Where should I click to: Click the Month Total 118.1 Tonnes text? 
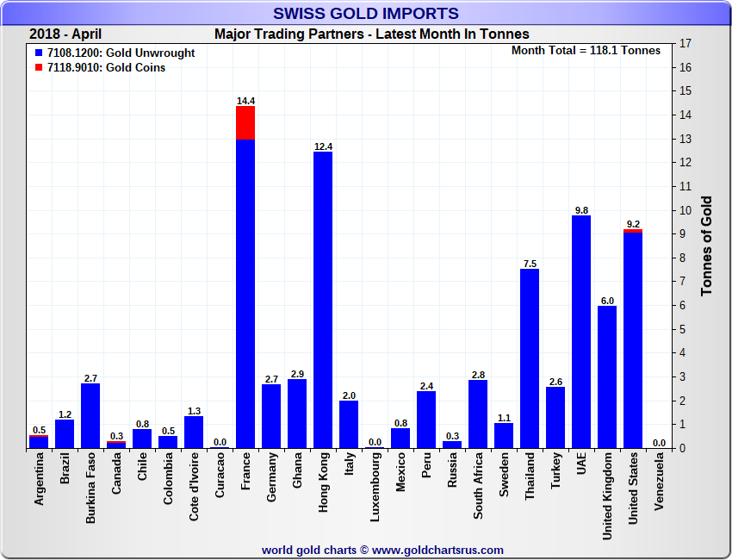586,51
